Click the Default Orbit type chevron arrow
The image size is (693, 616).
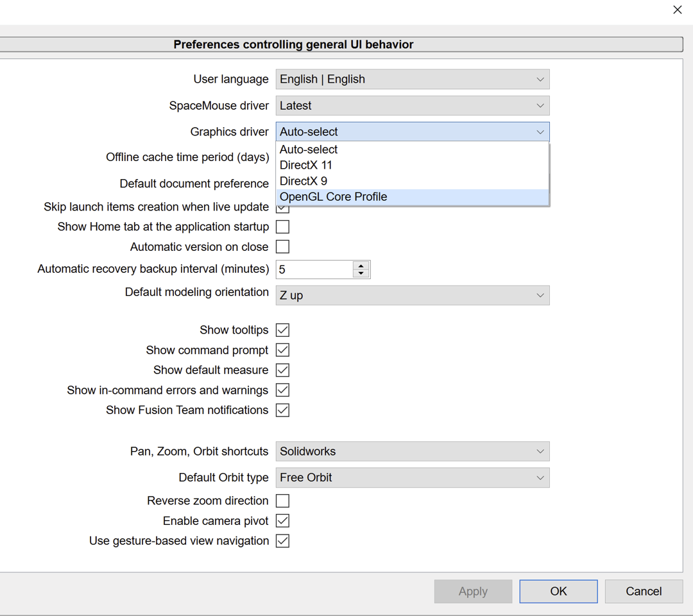540,477
